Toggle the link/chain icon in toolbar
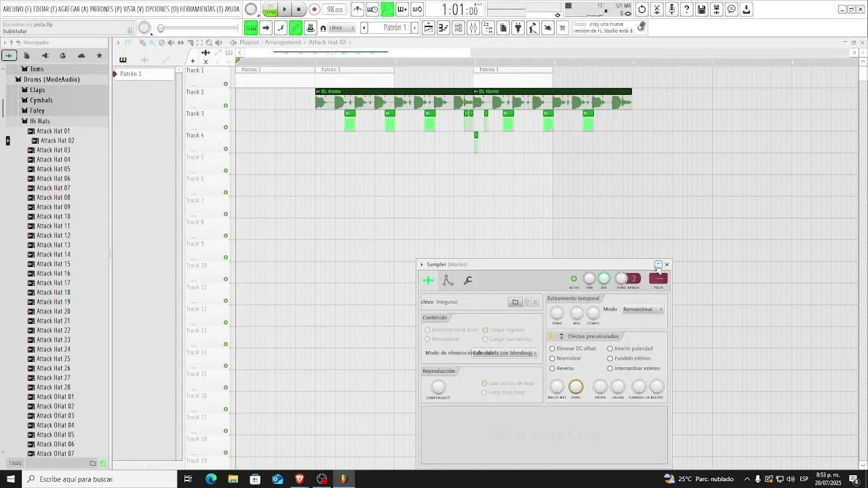This screenshot has width=868, height=488. point(295,28)
